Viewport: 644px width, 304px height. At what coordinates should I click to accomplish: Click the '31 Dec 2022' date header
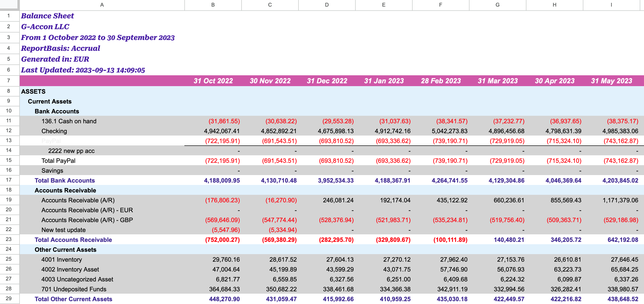click(x=327, y=81)
